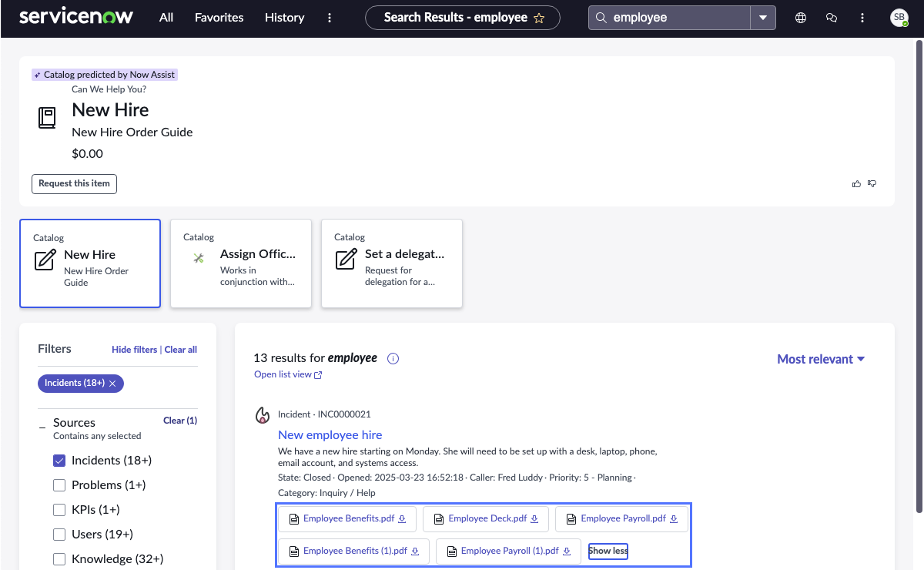Image resolution: width=924 pixels, height=570 pixels.
Task: Favorite this page with the star icon
Action: pos(539,18)
